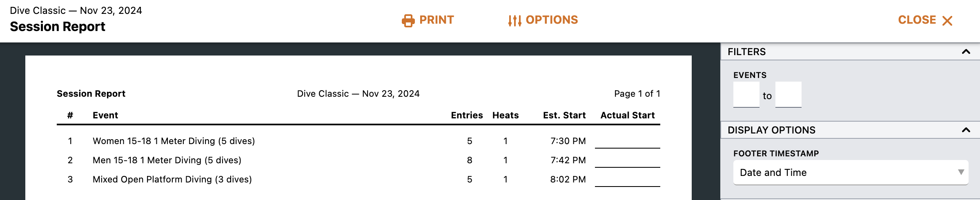Click the starting event number field

pos(746,95)
